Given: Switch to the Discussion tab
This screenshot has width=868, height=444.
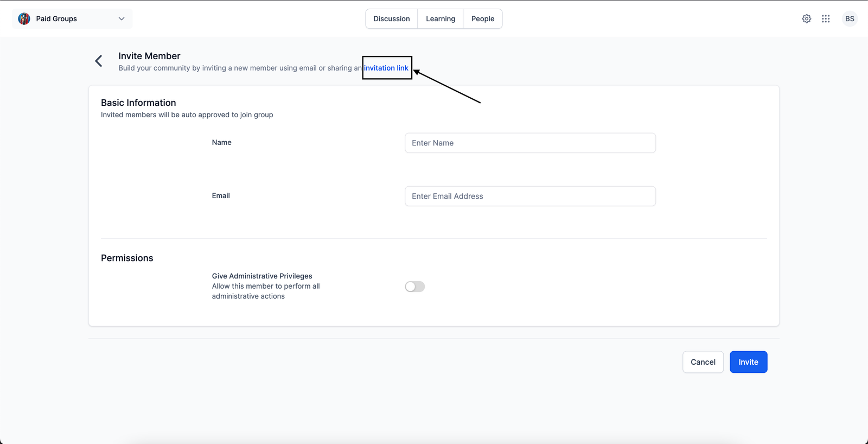Looking at the screenshot, I should point(392,19).
